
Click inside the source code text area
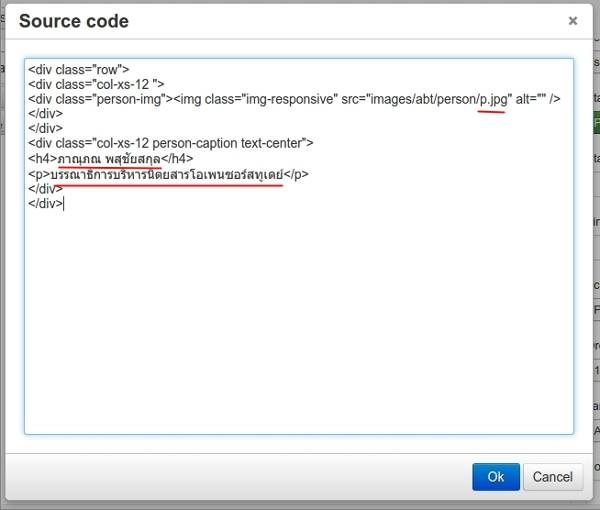[299, 246]
